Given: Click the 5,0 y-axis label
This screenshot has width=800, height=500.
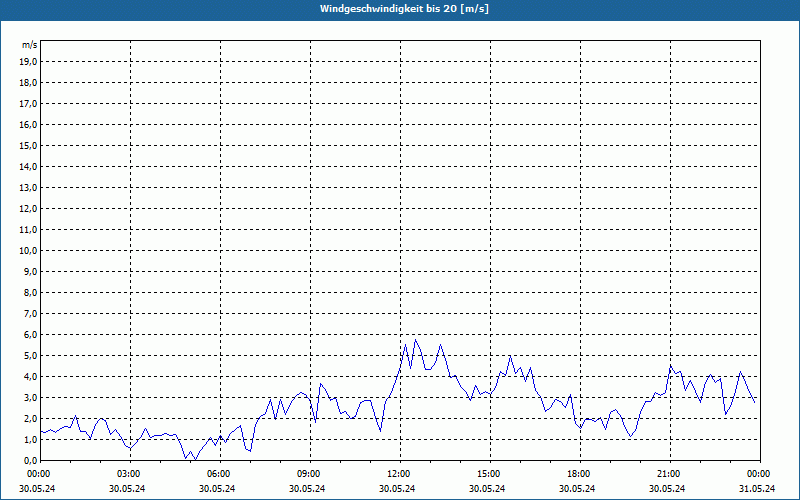Looking at the screenshot, I should click(31, 356).
